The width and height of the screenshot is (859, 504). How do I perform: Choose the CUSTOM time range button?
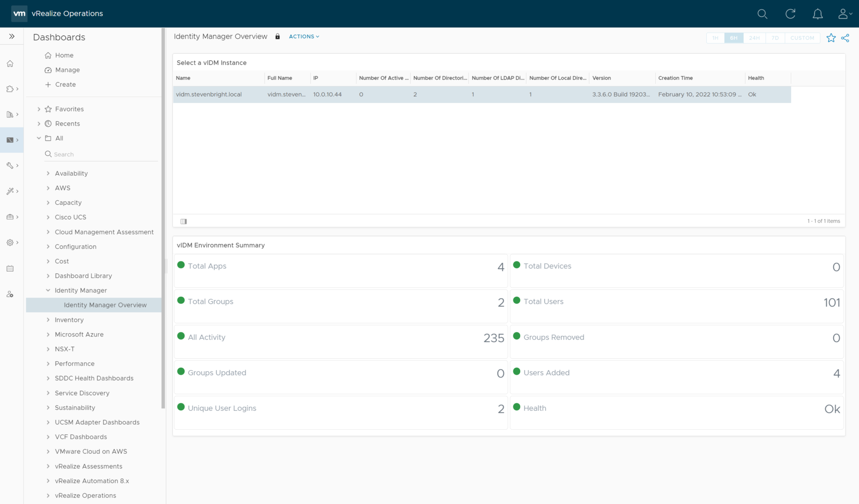click(x=802, y=38)
